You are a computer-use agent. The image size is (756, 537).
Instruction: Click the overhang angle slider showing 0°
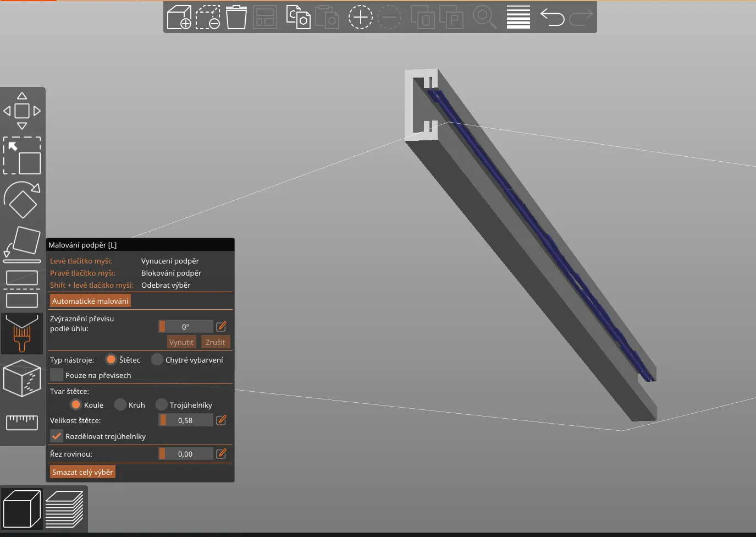pos(186,327)
